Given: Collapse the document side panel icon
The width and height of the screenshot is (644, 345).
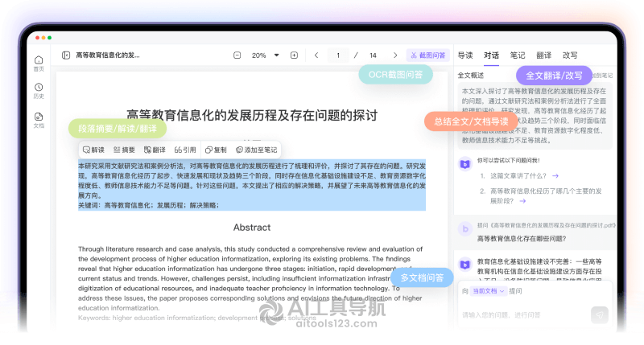Looking at the screenshot, I should click(66, 55).
